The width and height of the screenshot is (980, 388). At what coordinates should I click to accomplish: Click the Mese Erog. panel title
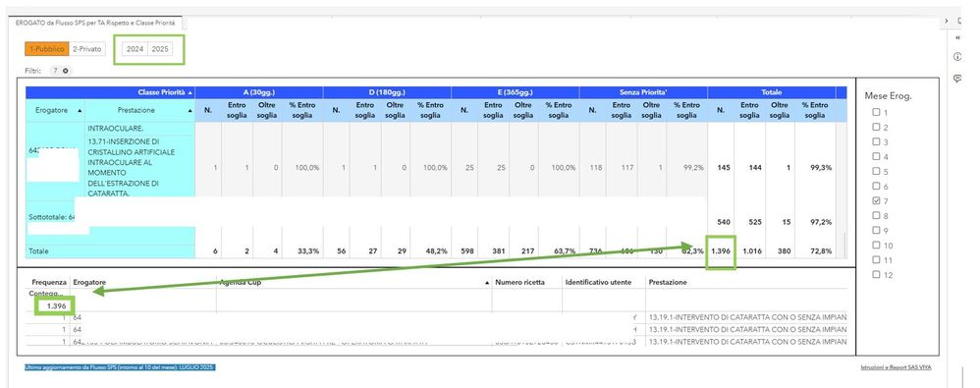click(x=888, y=95)
